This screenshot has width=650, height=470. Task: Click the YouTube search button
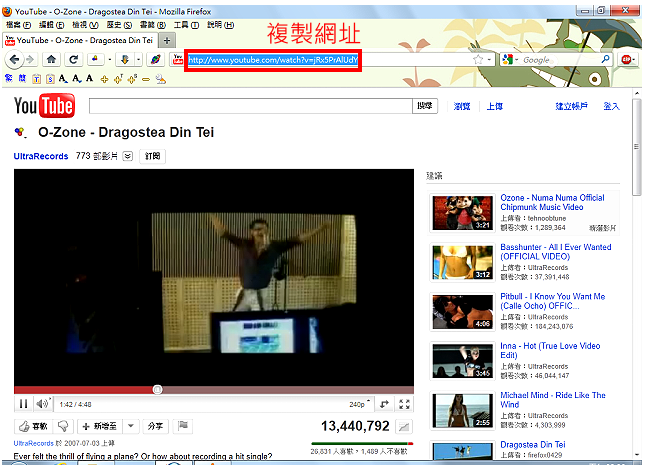[425, 106]
